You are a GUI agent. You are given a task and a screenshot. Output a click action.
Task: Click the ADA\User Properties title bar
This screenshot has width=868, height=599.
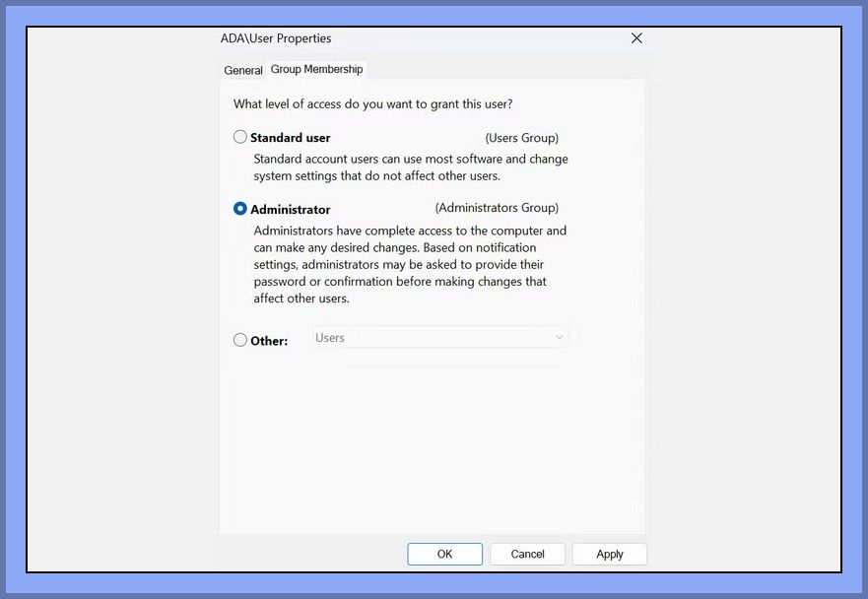pos(421,38)
